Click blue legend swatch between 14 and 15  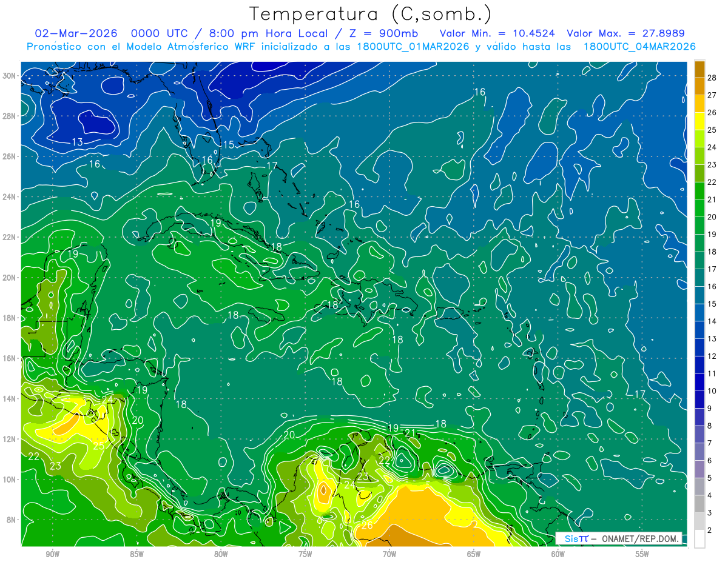pyautogui.click(x=699, y=312)
